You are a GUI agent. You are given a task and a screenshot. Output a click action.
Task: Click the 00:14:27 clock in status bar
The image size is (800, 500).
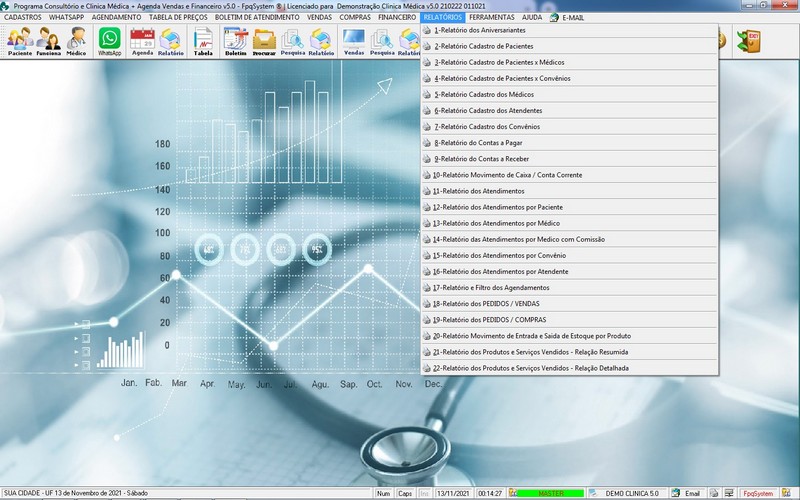click(490, 493)
